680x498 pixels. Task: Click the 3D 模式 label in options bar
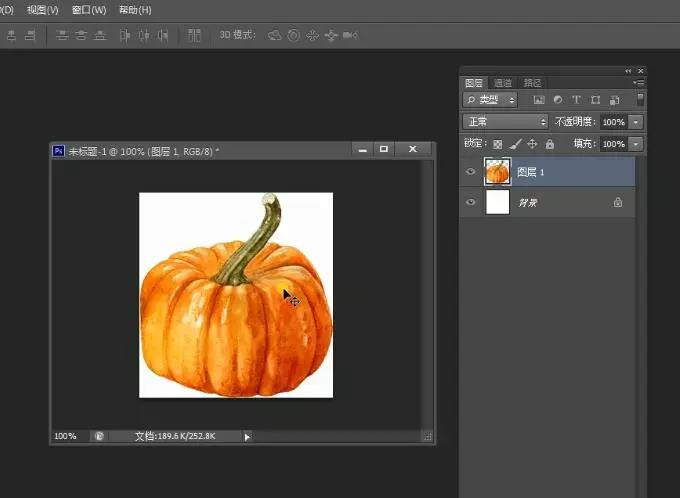(x=237, y=35)
